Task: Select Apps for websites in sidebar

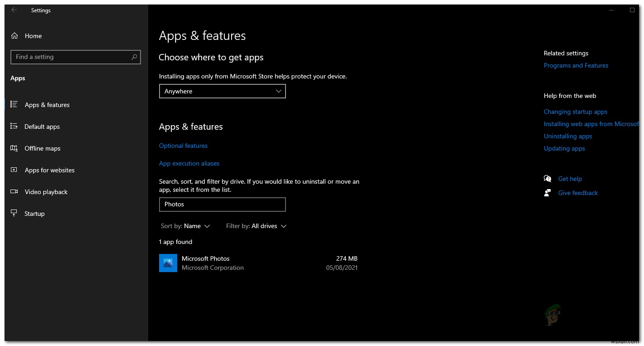Action: pos(14,170)
